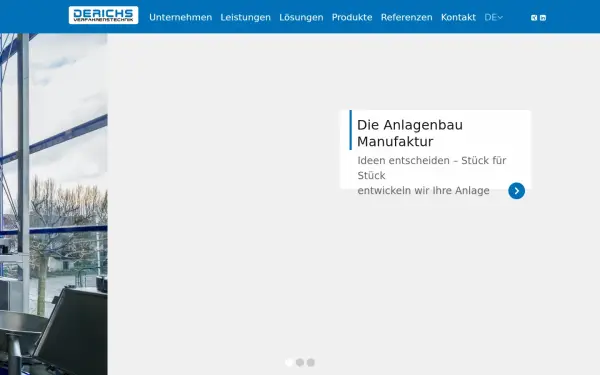Screen dimensions: 600x375
Task: Click the 'Ideen entscheiden – Stück für Stück' text
Action: click(x=432, y=168)
